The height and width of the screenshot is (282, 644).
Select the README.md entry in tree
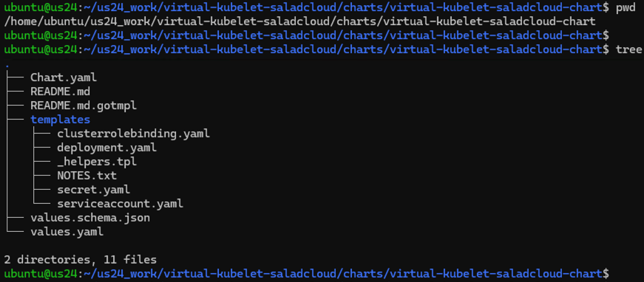[x=61, y=92]
